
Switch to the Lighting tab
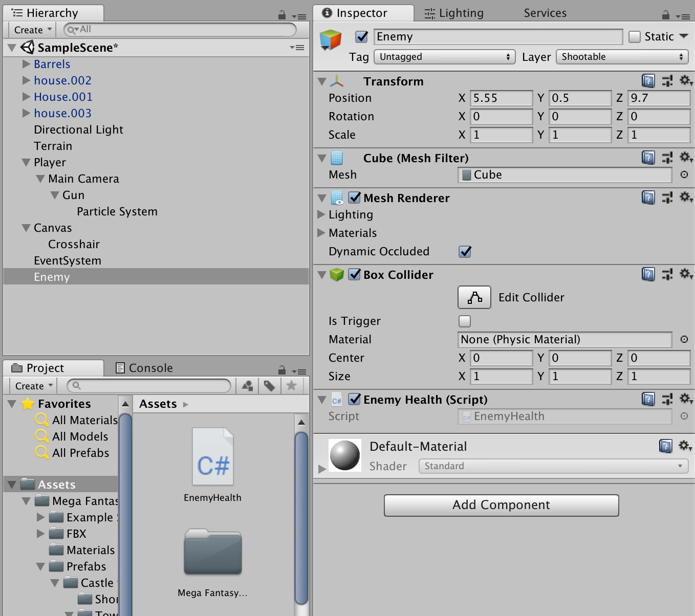pyautogui.click(x=453, y=13)
